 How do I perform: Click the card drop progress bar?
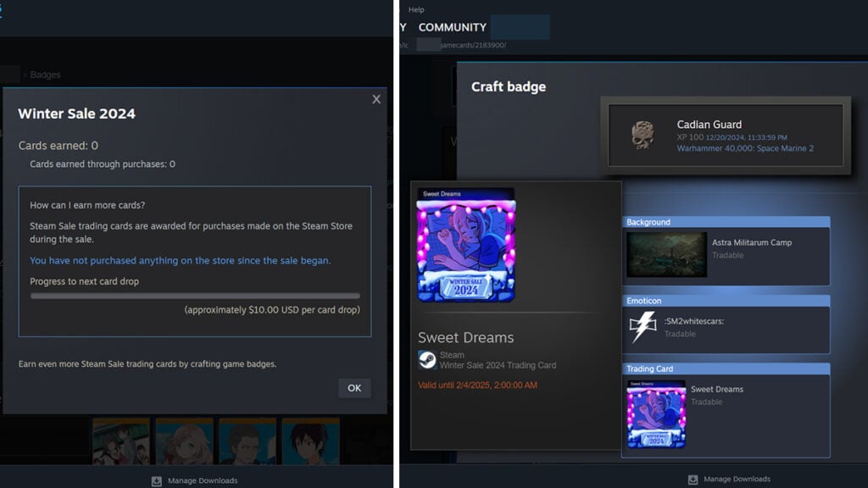tap(195, 294)
